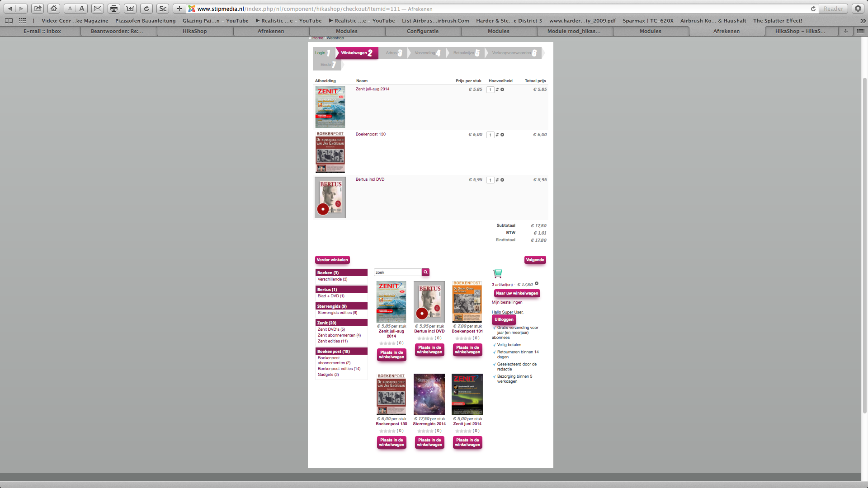Refresh quantity for Boekenpost 130

(x=497, y=135)
